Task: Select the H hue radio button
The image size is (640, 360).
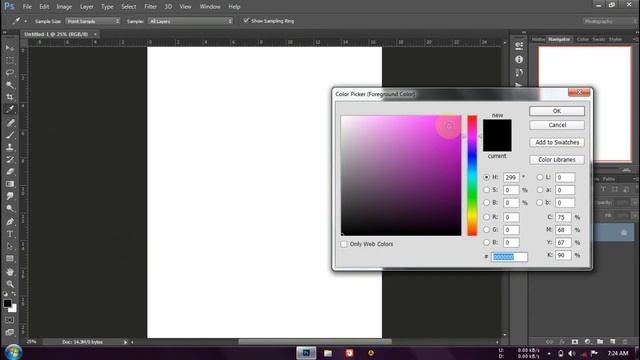Action: [x=486, y=177]
